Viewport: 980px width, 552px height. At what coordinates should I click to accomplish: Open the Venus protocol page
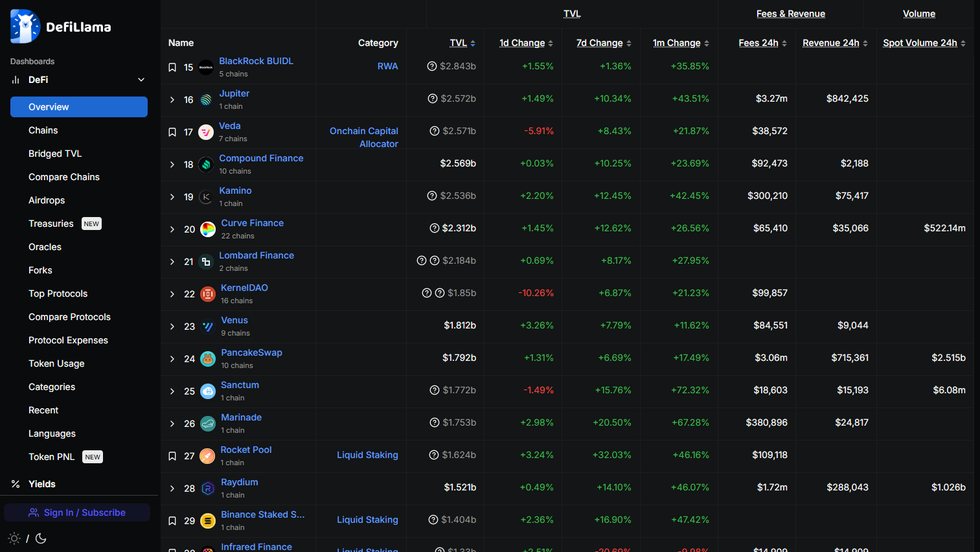point(234,320)
